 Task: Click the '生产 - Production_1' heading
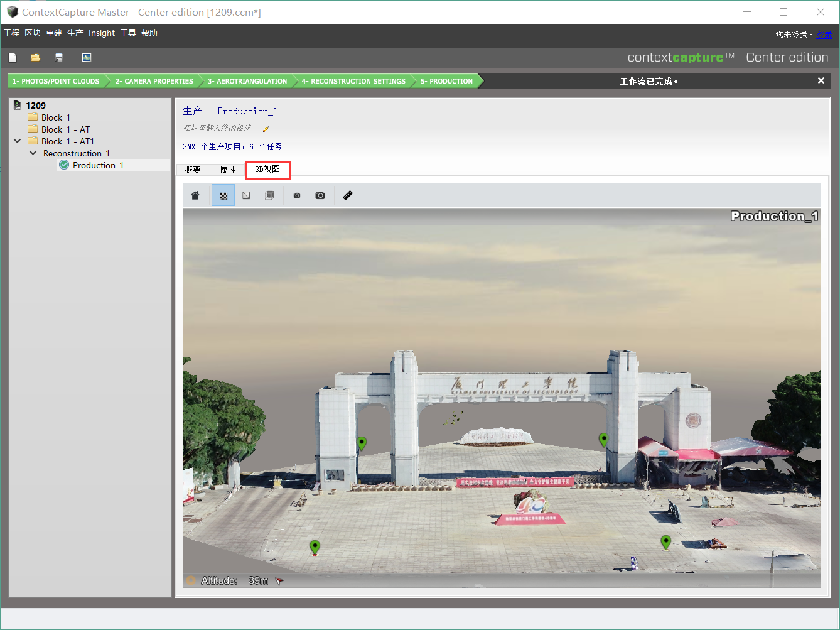pyautogui.click(x=230, y=111)
